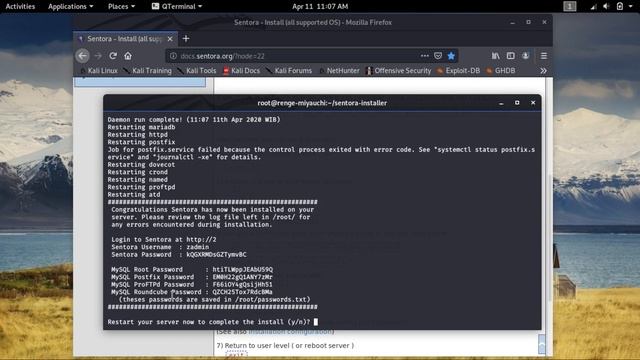Open Firefox account icon
The height and width of the screenshot is (360, 640).
[x=525, y=56]
